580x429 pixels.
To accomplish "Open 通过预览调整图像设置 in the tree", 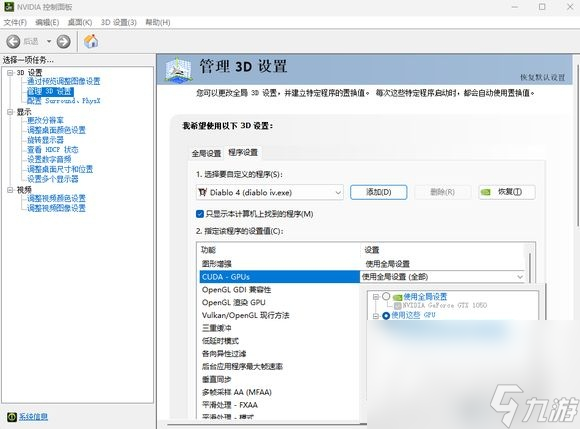I will click(x=64, y=81).
